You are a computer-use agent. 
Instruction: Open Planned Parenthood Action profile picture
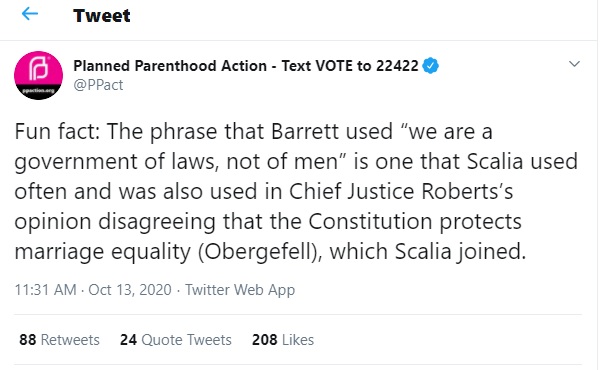click(x=38, y=75)
